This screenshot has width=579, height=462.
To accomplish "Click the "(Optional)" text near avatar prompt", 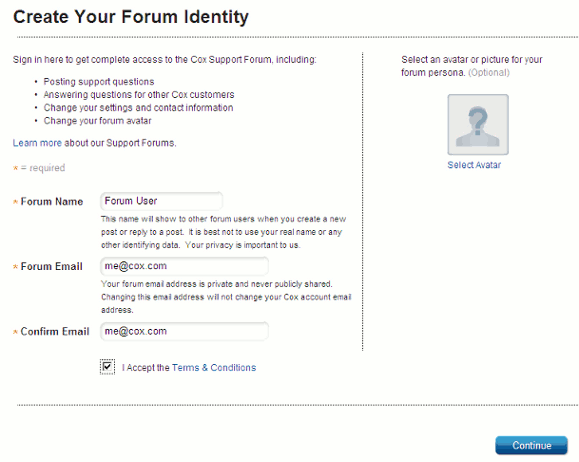I will tap(489, 73).
